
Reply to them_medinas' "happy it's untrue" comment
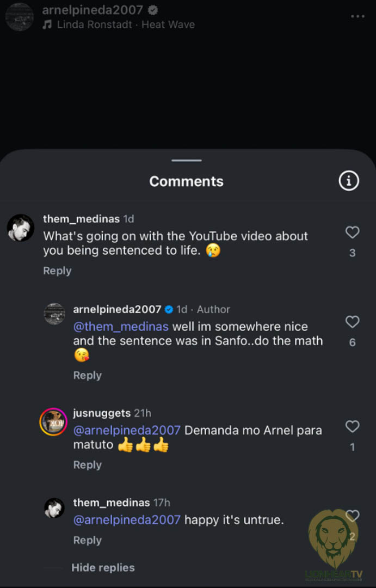coord(88,540)
